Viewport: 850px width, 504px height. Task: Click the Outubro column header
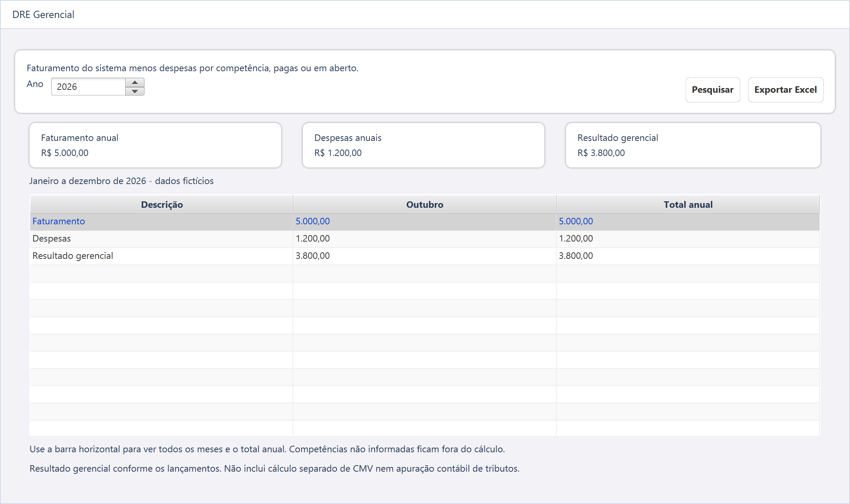click(425, 204)
